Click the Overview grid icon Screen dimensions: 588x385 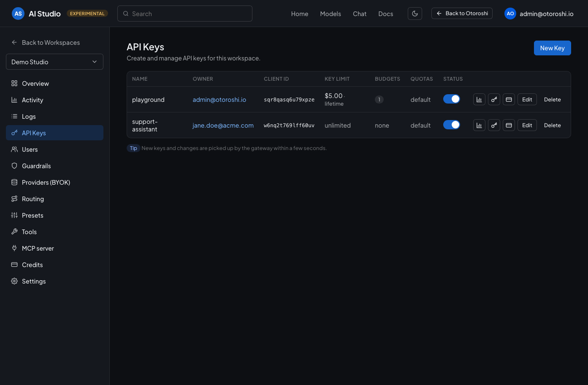(x=14, y=83)
